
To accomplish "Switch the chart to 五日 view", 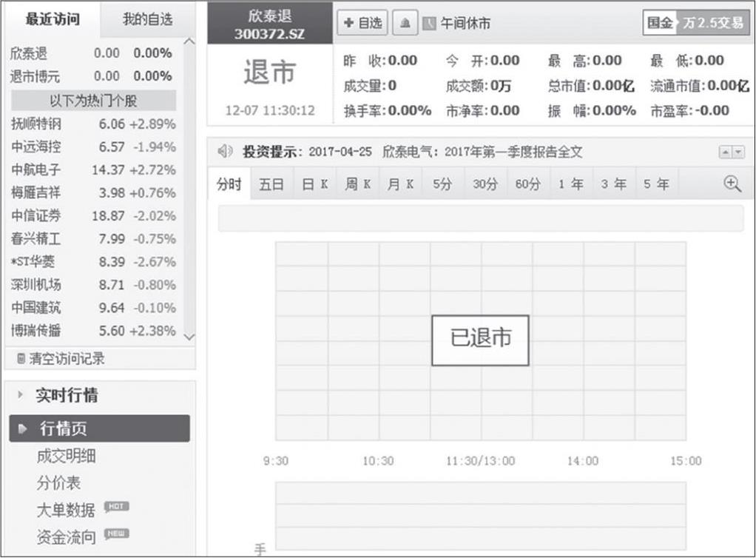I will (x=271, y=184).
